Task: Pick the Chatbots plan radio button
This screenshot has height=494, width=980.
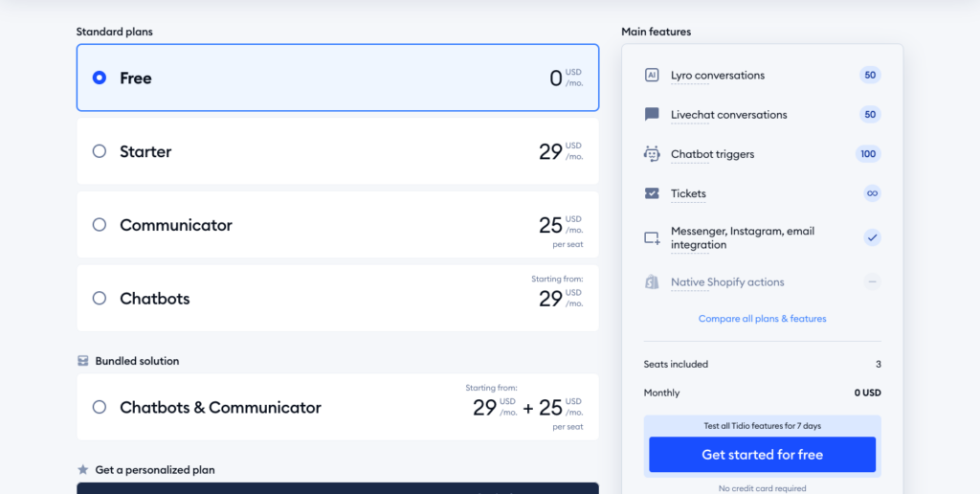Action: (99, 298)
